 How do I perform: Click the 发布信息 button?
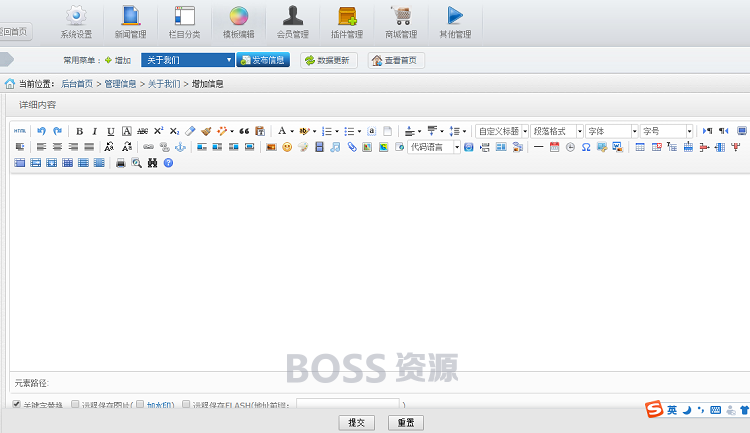click(263, 60)
